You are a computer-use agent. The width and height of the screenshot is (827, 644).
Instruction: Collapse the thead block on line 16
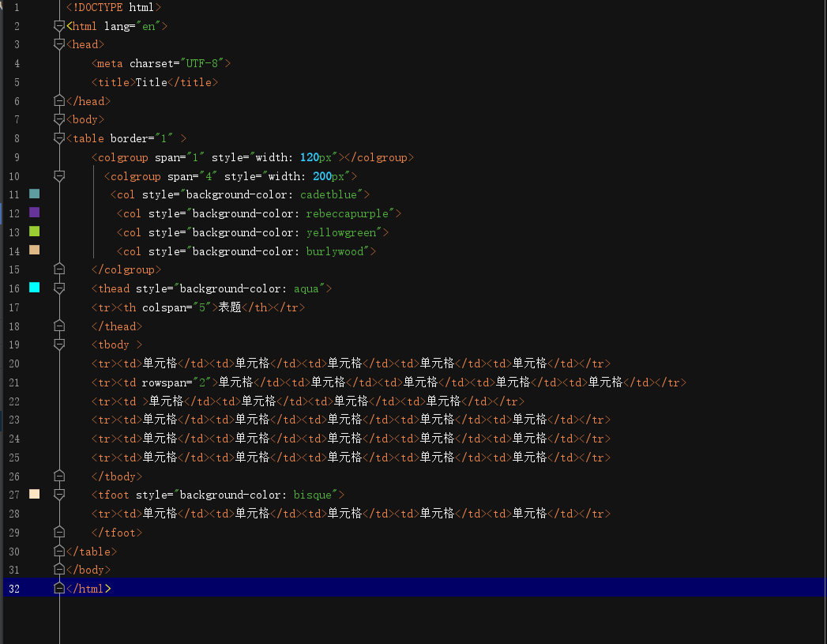point(59,288)
